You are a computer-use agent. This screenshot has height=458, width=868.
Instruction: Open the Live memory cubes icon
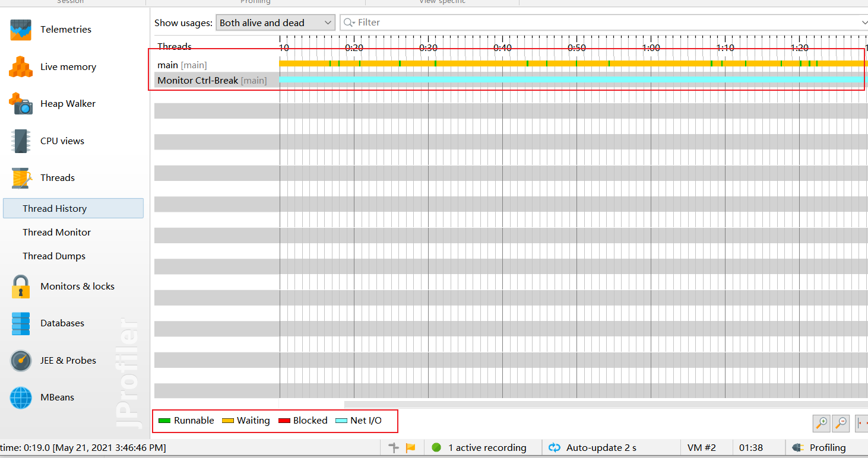coord(20,66)
